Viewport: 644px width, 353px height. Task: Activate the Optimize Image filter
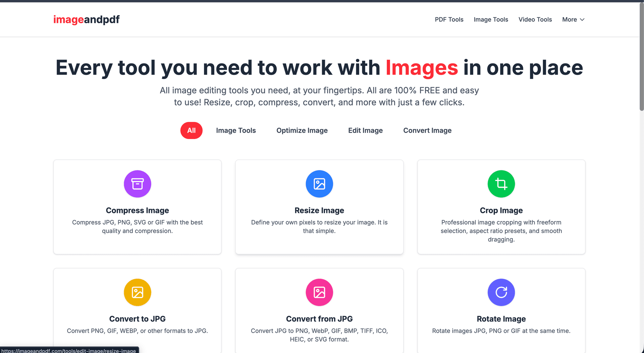pos(302,130)
